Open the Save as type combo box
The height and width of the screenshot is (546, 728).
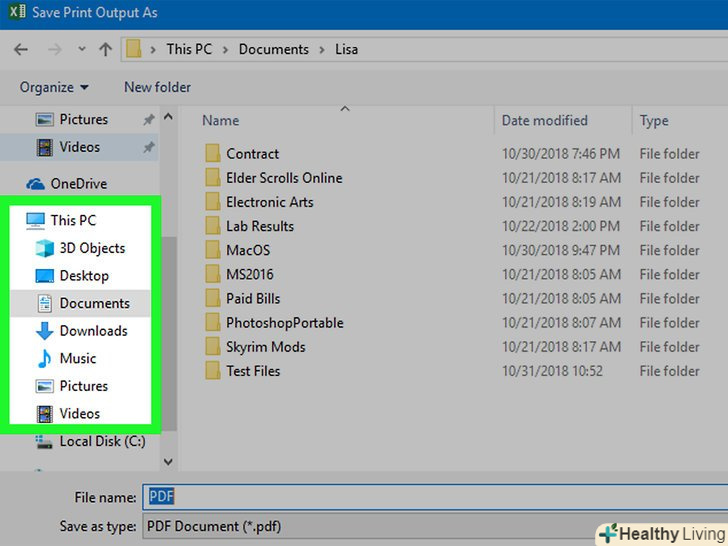tap(435, 526)
